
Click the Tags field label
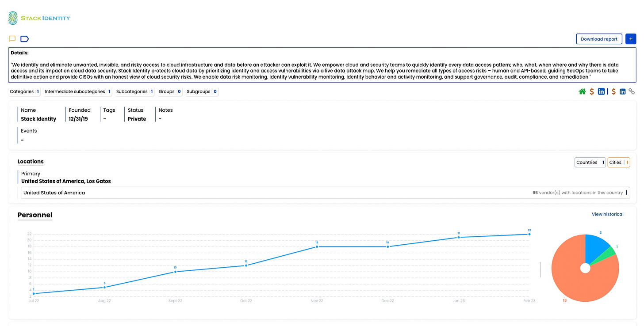coord(109,110)
